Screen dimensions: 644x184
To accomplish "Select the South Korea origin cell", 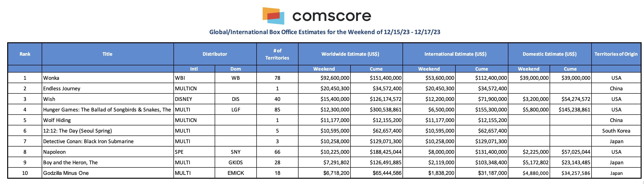I will tap(616, 131).
